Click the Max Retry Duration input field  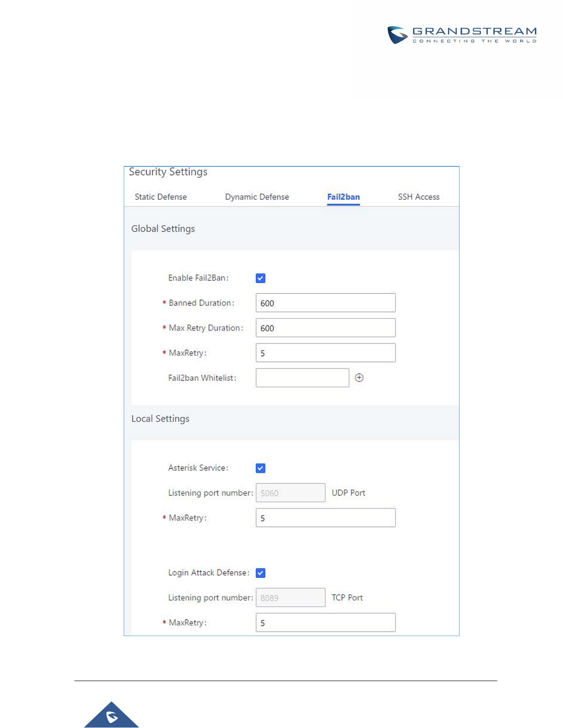tap(326, 328)
